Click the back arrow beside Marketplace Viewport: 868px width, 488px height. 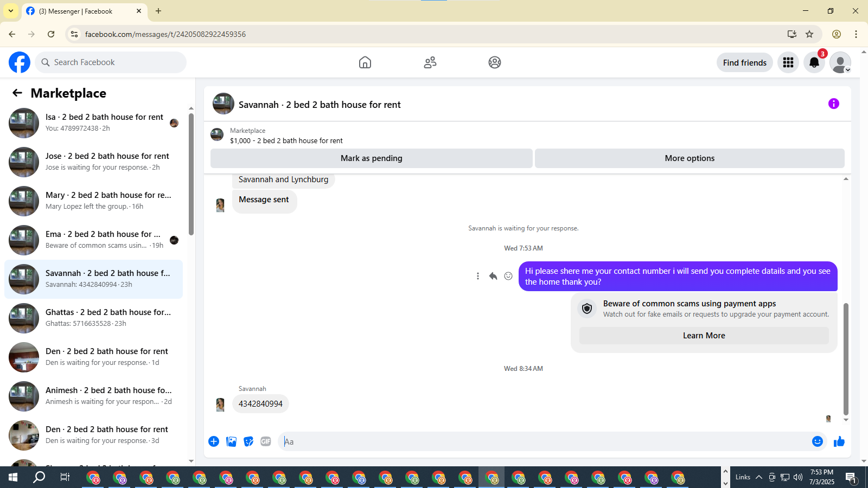pyautogui.click(x=17, y=93)
